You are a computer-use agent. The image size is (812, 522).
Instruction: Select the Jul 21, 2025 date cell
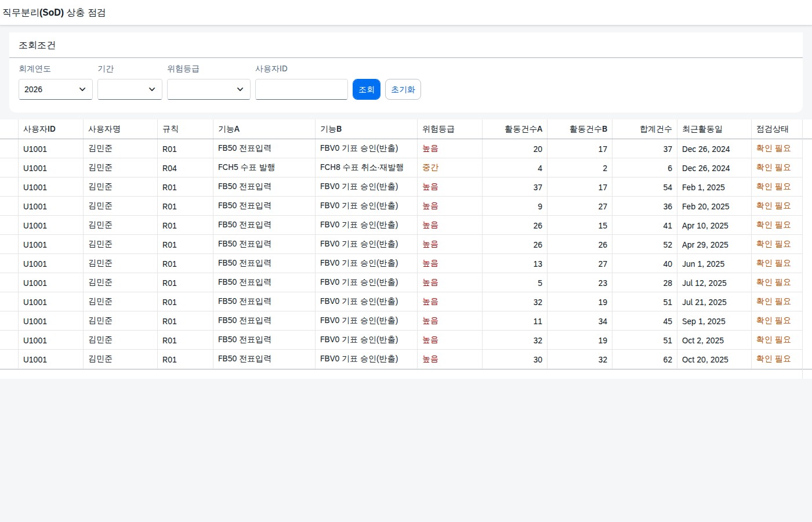tap(715, 302)
